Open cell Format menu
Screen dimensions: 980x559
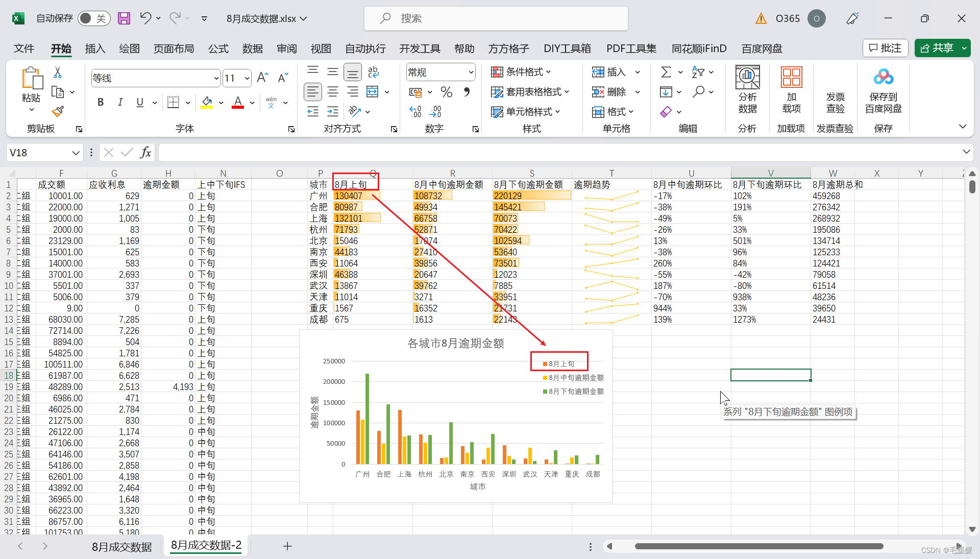pos(612,112)
